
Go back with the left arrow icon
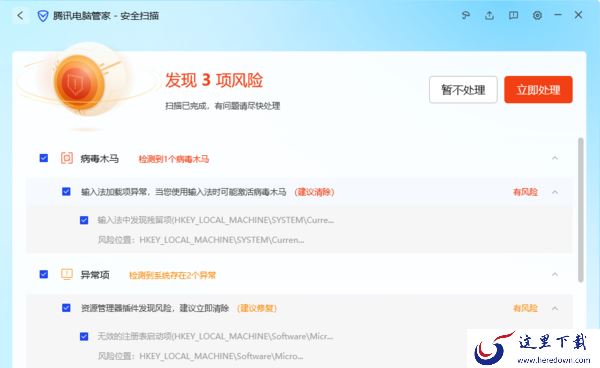click(20, 16)
